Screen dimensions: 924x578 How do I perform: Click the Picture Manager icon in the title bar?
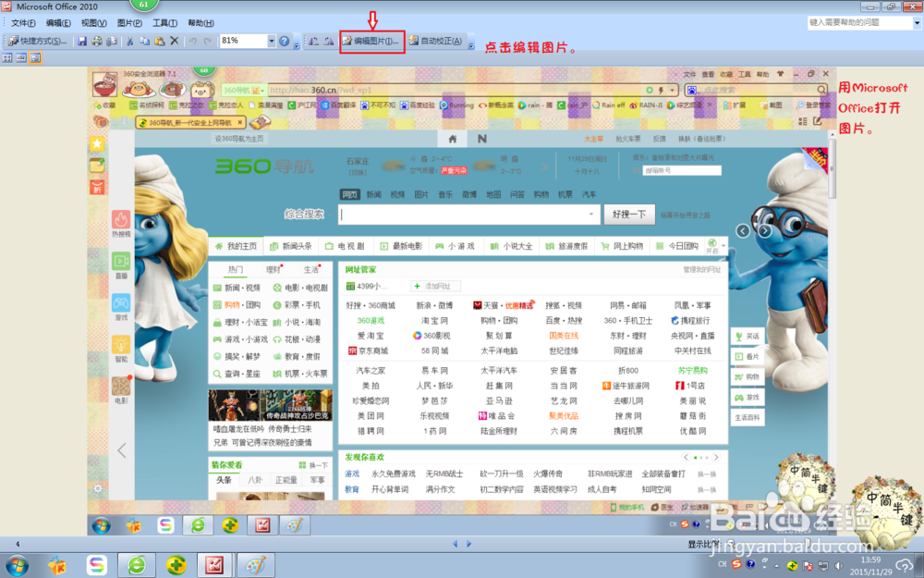click(6, 6)
